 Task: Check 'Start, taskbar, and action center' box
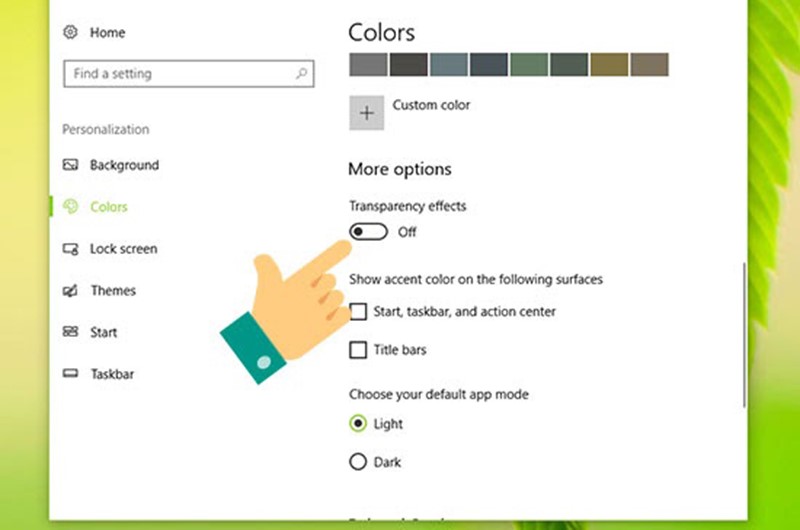click(358, 312)
